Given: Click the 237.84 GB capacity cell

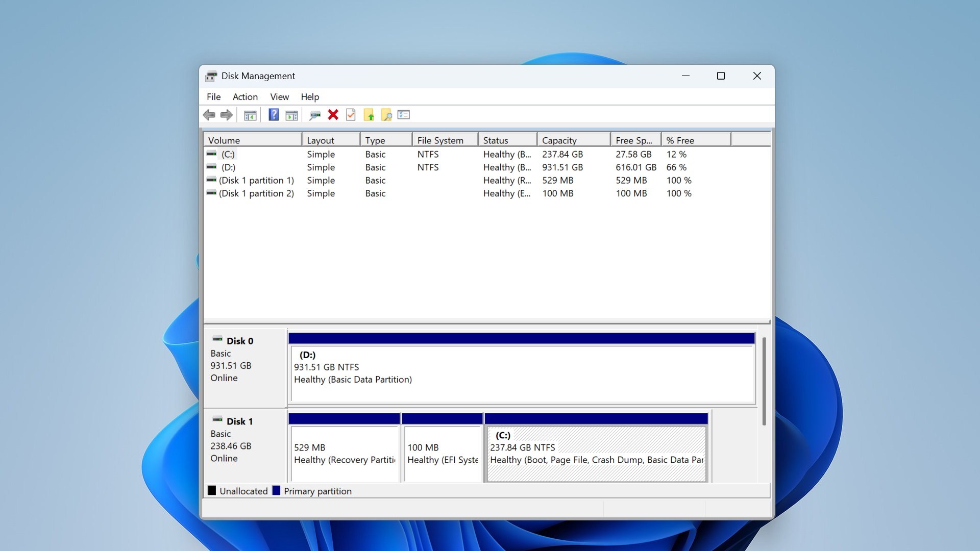Looking at the screenshot, I should (x=562, y=154).
